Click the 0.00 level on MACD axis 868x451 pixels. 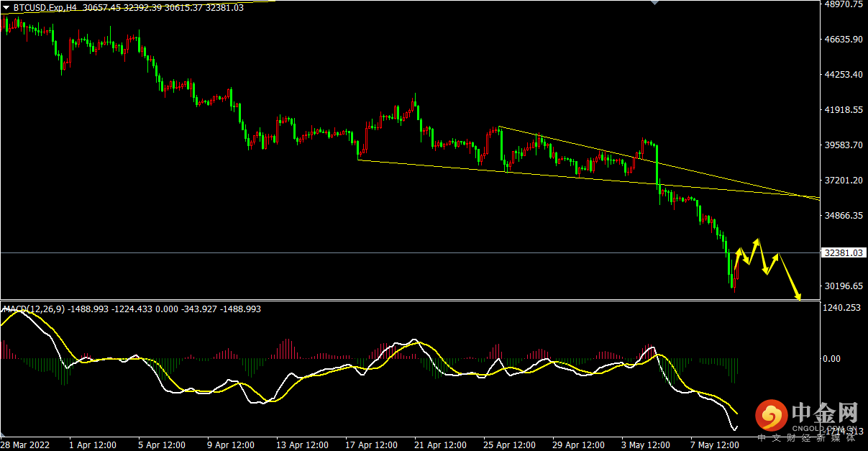pyautogui.click(x=832, y=358)
